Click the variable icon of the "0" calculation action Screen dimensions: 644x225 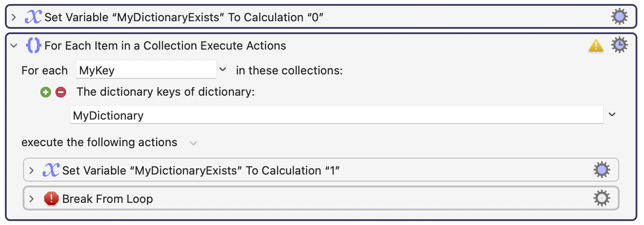pyautogui.click(x=33, y=17)
